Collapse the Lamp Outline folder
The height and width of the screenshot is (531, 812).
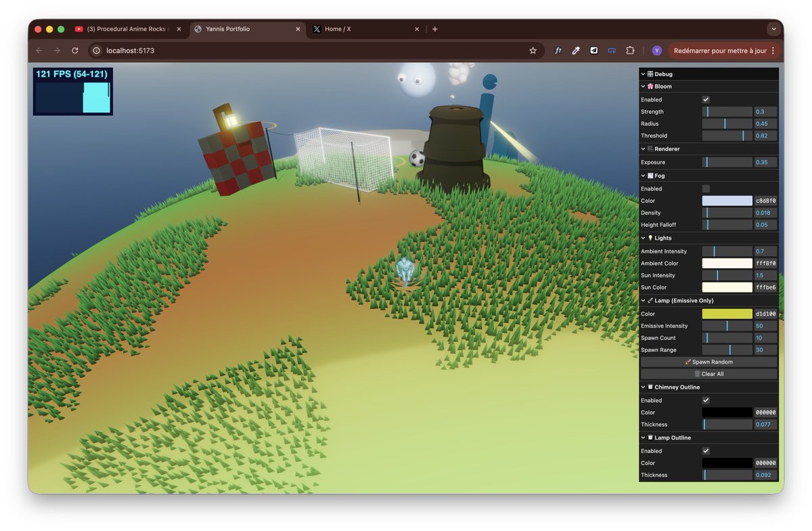[x=708, y=438]
